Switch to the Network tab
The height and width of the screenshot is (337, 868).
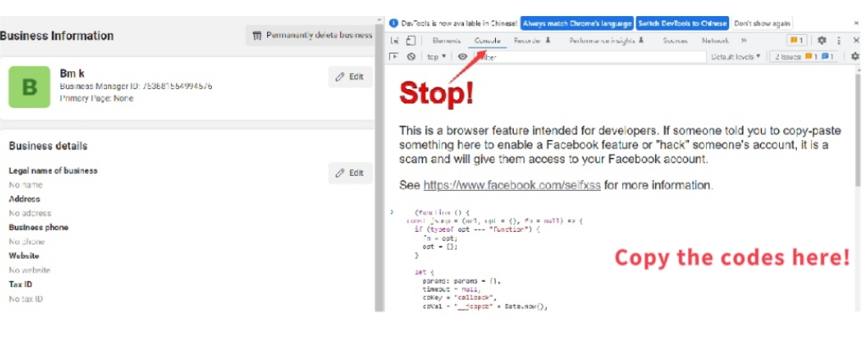point(715,41)
